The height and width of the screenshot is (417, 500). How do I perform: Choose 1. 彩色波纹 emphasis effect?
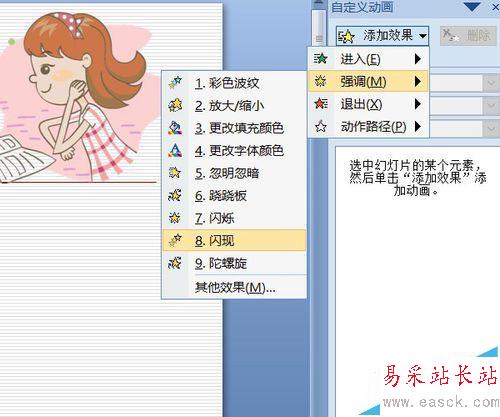pyautogui.click(x=234, y=82)
